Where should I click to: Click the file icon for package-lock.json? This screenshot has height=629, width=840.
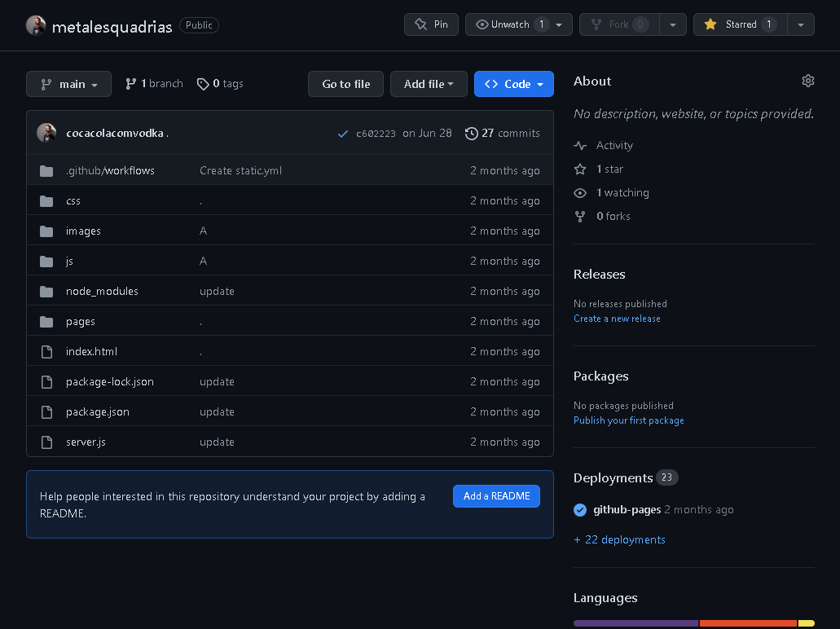(46, 381)
